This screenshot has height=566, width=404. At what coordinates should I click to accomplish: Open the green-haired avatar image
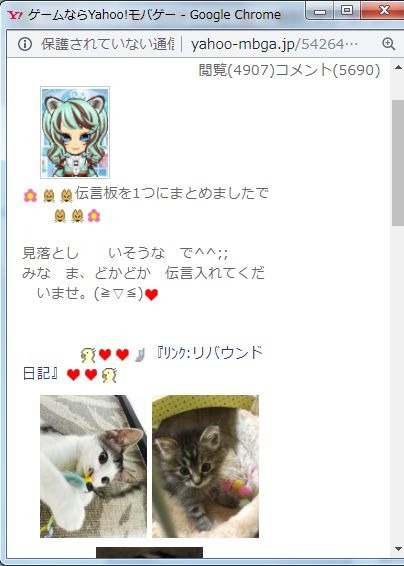(75, 132)
